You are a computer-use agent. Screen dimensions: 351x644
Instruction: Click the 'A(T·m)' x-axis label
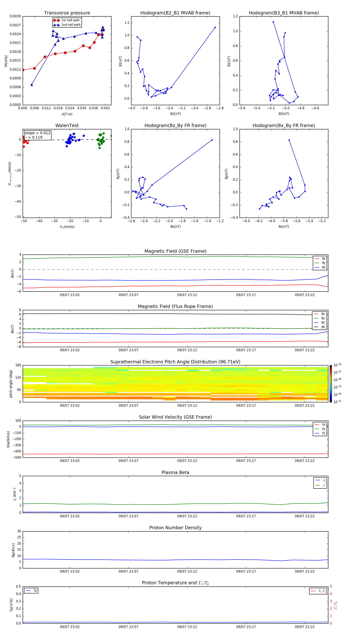click(x=67, y=114)
